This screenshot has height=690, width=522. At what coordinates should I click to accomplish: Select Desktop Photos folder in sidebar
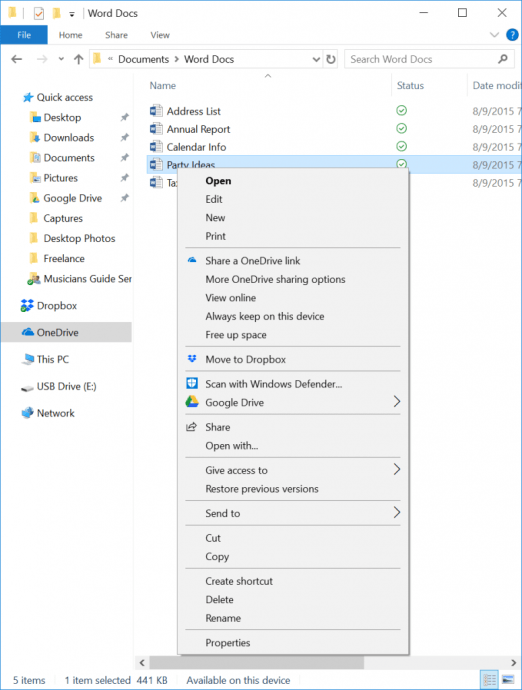tap(79, 238)
